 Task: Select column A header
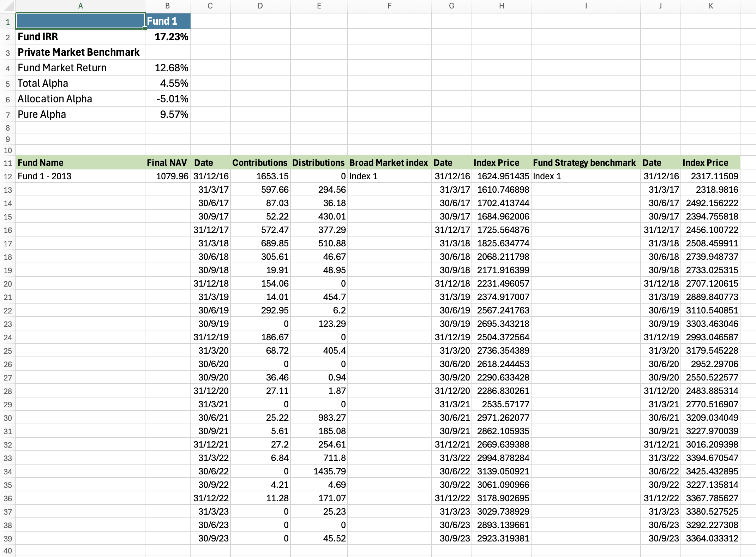point(80,6)
